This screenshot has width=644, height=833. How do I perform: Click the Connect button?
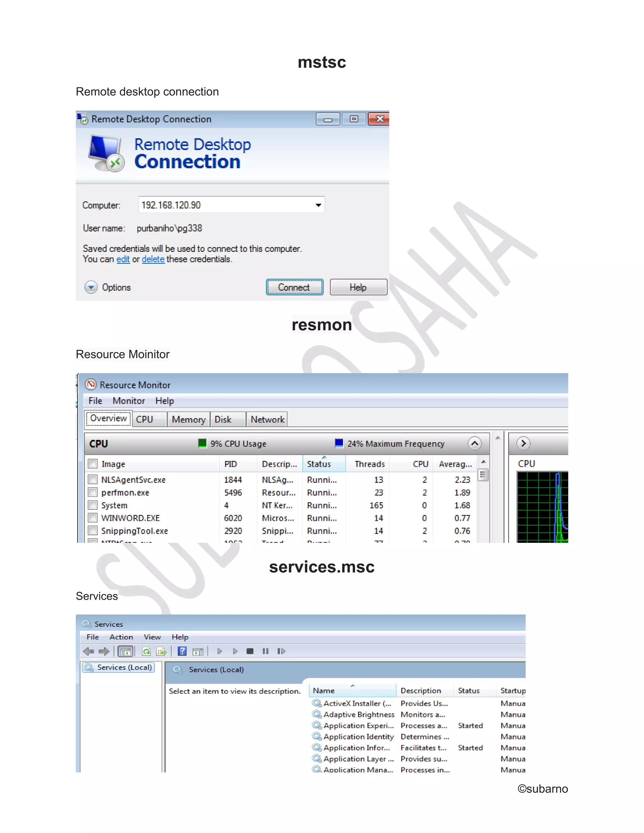tap(294, 287)
